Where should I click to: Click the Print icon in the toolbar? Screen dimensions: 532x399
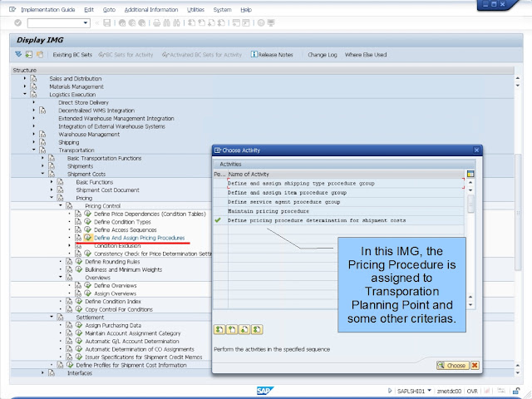[157, 23]
